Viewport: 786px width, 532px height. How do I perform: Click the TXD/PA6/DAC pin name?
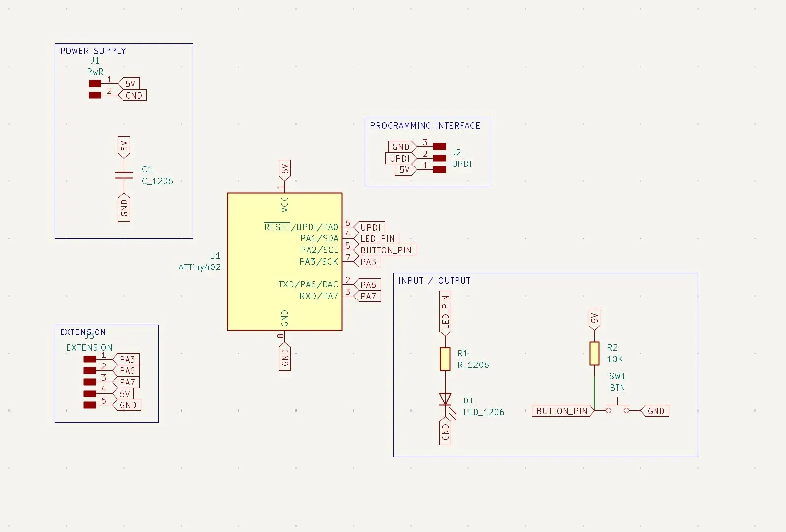point(308,285)
